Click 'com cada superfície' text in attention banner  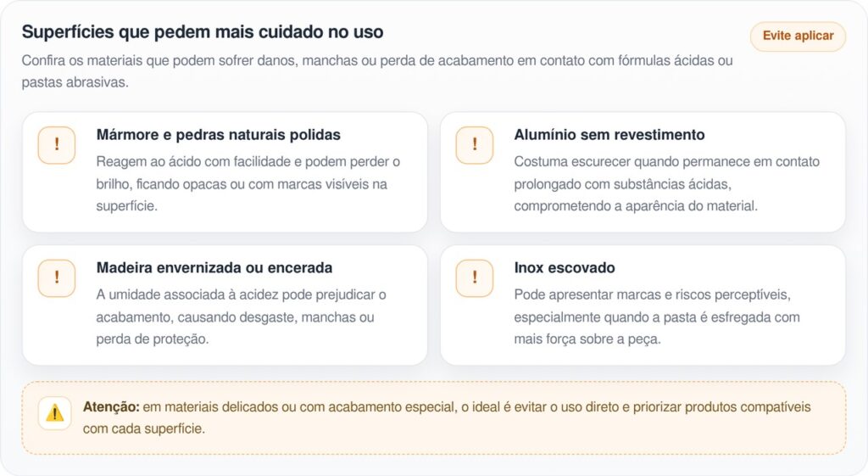pyautogui.click(x=143, y=428)
